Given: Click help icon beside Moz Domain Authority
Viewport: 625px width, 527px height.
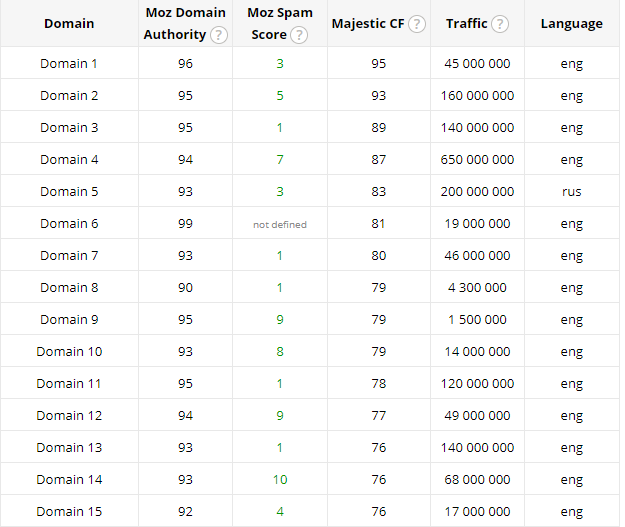Looking at the screenshot, I should (x=218, y=35).
